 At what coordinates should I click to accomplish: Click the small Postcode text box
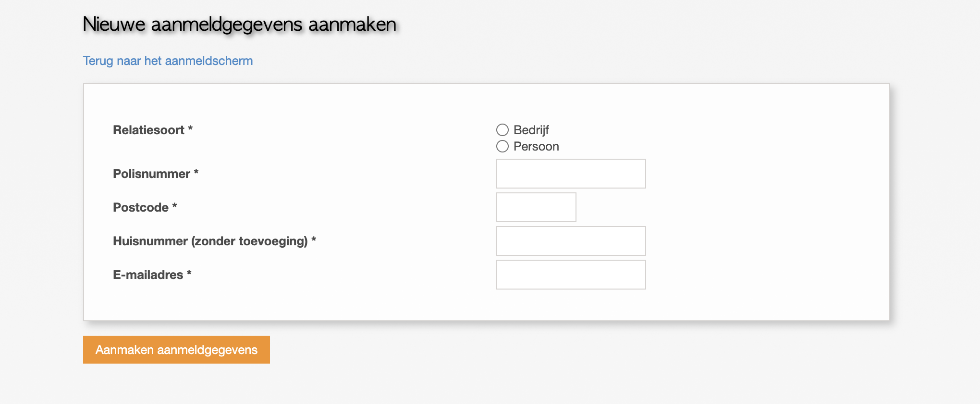(536, 207)
